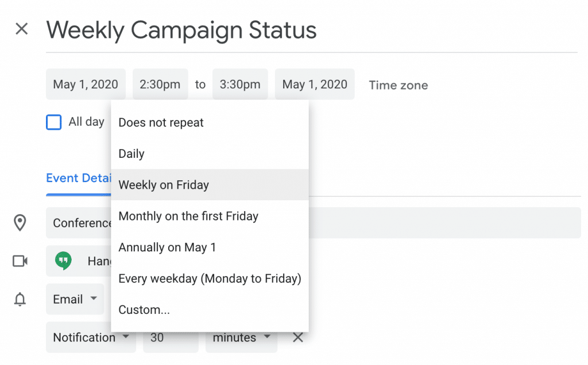
Task: Choose "Annually on May 1" option
Action: 167,247
